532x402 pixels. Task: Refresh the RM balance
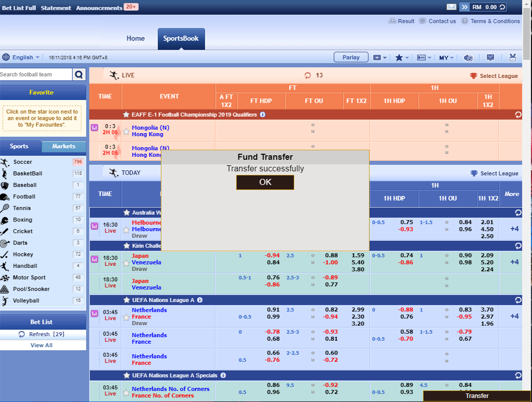(x=502, y=7)
